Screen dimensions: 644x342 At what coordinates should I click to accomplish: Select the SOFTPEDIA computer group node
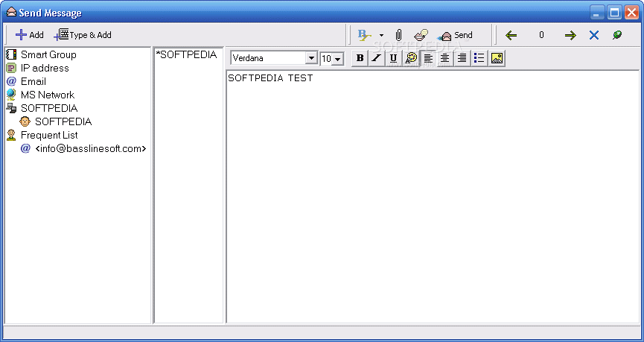(49, 108)
